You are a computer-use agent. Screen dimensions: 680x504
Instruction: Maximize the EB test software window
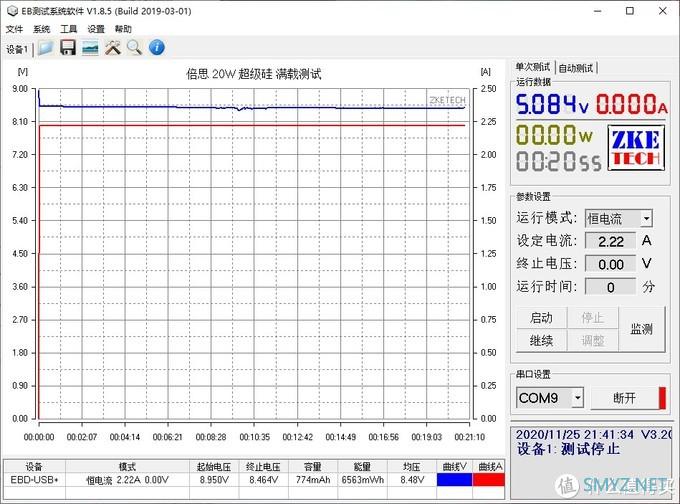tap(630, 11)
